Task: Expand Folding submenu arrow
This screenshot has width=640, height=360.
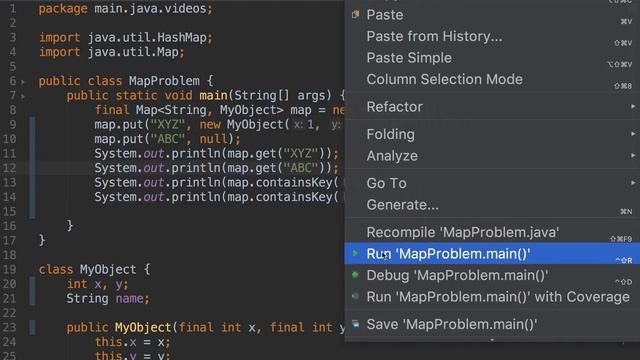Action: coord(633,133)
